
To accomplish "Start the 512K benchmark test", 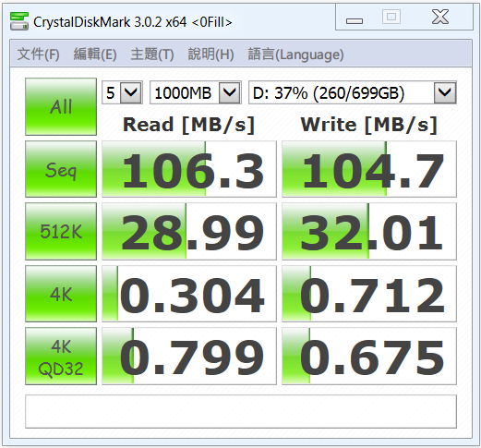I will [x=61, y=231].
